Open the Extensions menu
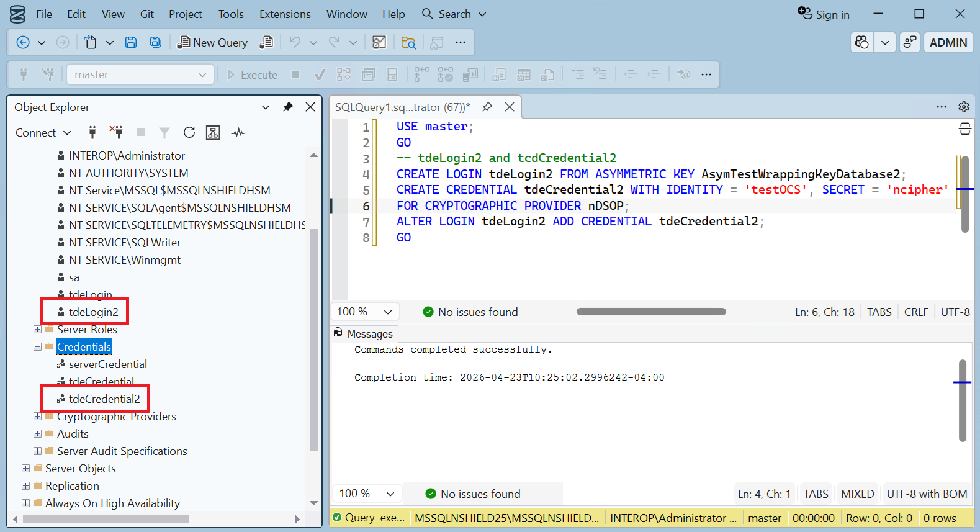Viewport: 980px width, 532px height. pos(285,14)
